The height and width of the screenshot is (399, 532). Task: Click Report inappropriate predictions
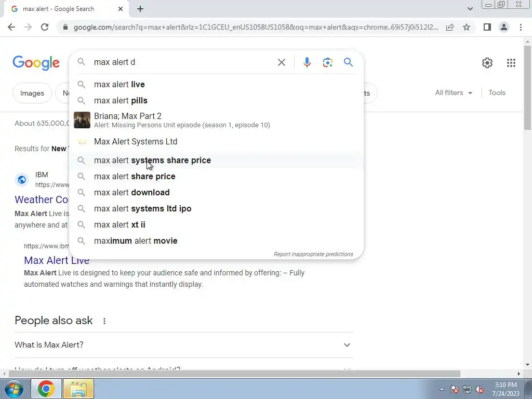(313, 254)
